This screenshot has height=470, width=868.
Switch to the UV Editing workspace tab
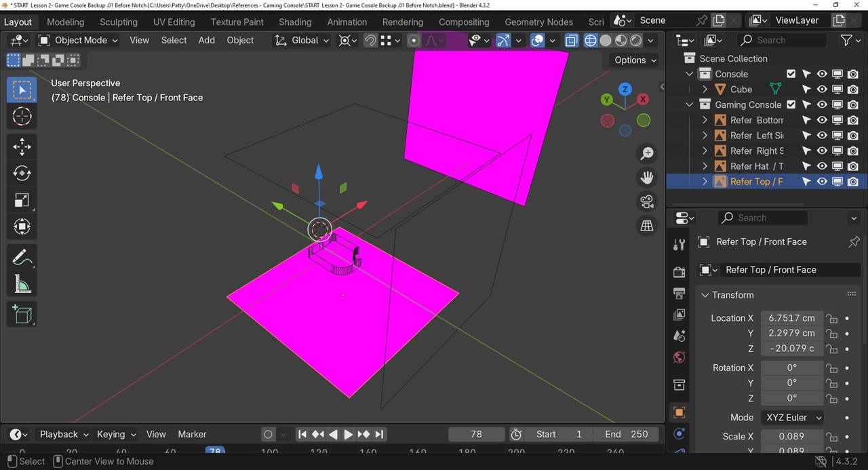tap(174, 22)
